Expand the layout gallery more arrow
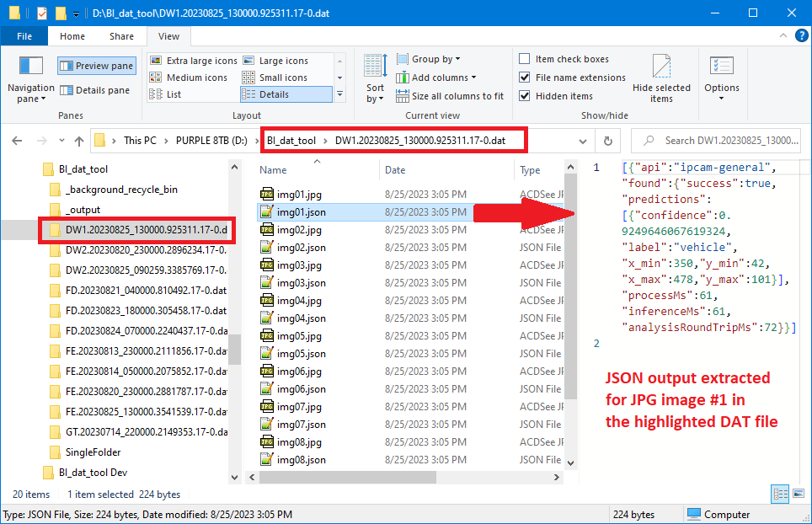This screenshot has width=812, height=524. [339, 94]
